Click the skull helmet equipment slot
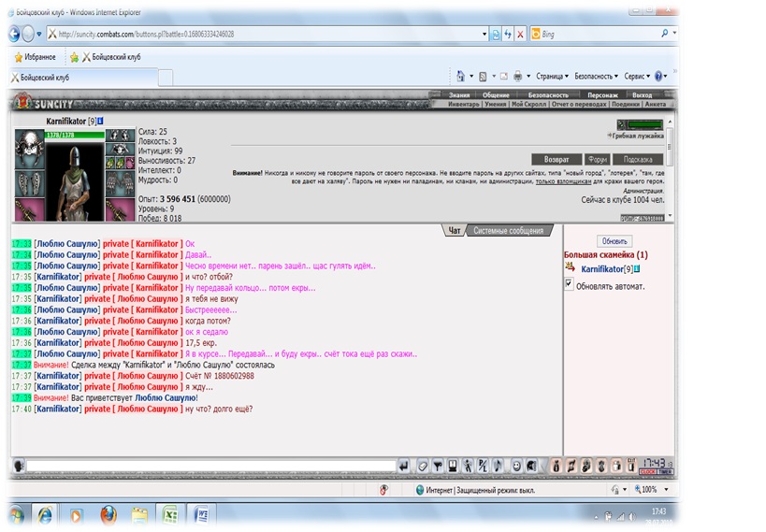 point(29,149)
